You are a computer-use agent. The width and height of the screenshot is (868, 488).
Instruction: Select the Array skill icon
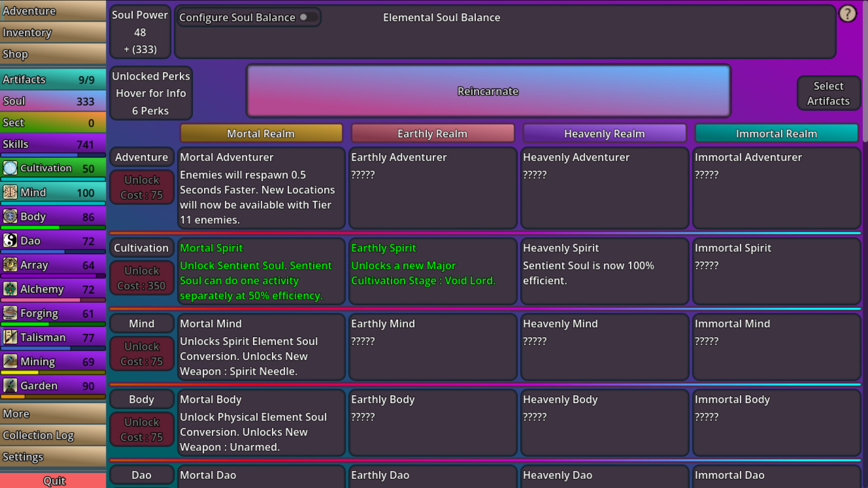click(x=10, y=265)
